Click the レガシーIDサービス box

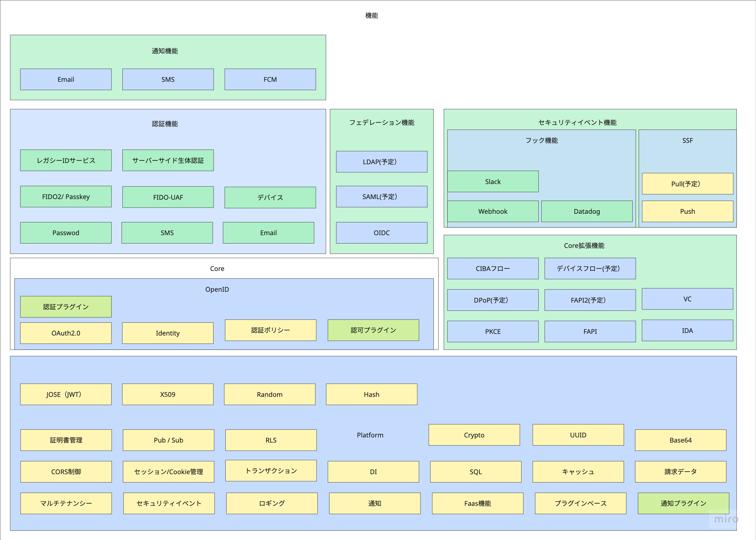(x=66, y=160)
